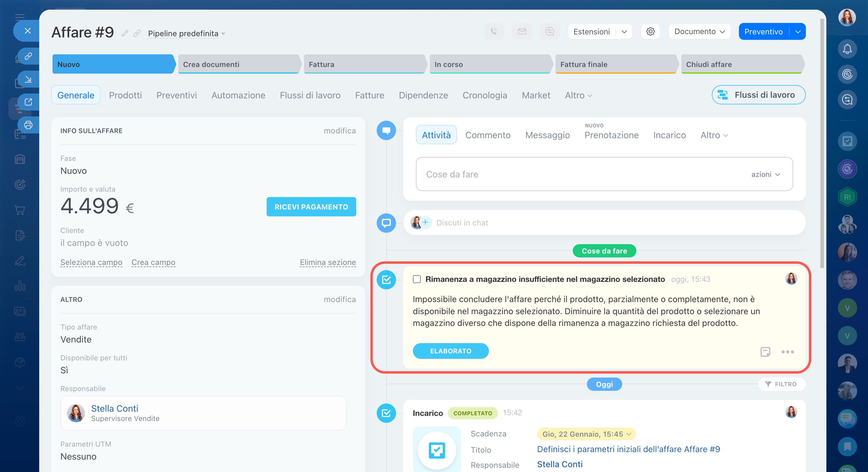The width and height of the screenshot is (868, 472).
Task: Select the Commento tab
Action: coord(488,135)
